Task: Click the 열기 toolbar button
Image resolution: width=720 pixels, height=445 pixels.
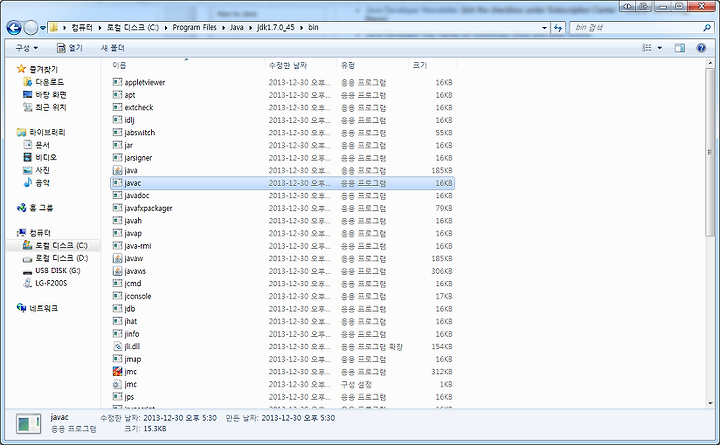Action: 70,48
